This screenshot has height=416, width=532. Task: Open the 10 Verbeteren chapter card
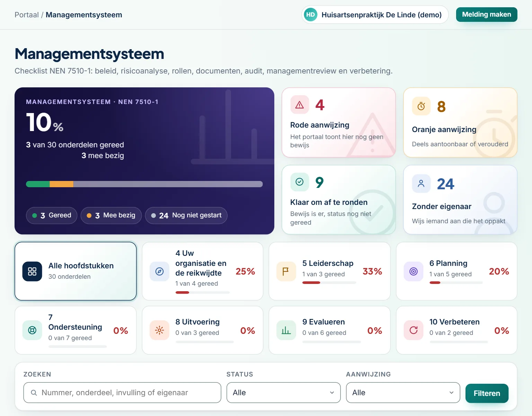[456, 330]
